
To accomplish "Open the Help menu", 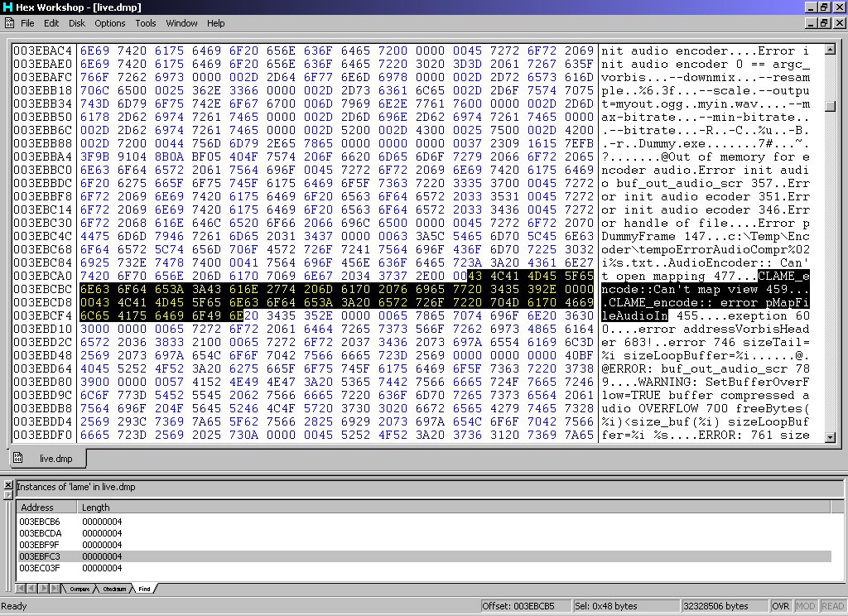I will [x=216, y=23].
